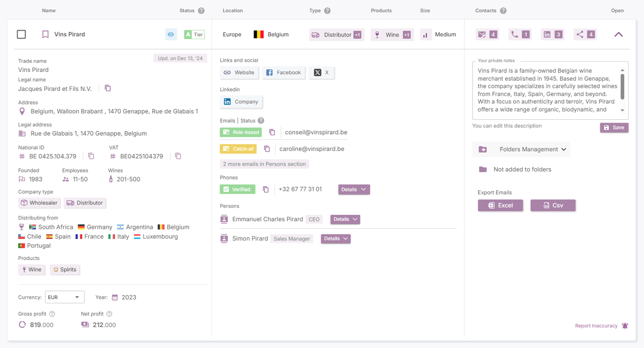
Task: Click the Upd. on Dec 13, '24 label
Action: click(x=181, y=58)
